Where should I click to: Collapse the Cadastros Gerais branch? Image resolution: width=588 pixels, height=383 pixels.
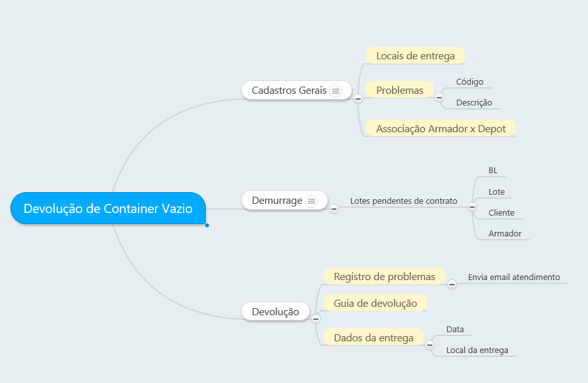[358, 99]
